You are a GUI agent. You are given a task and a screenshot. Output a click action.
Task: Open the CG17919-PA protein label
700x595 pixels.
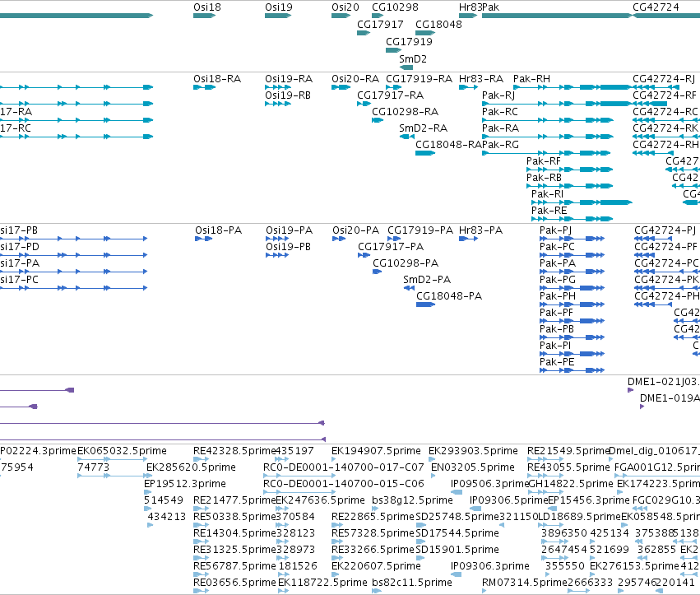click(x=420, y=230)
